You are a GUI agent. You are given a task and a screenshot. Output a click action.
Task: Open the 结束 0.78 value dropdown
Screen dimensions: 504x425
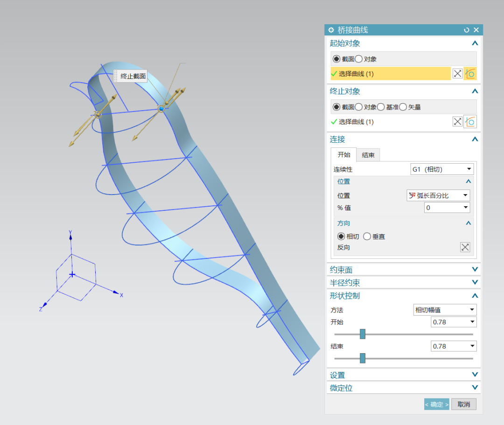coord(472,346)
